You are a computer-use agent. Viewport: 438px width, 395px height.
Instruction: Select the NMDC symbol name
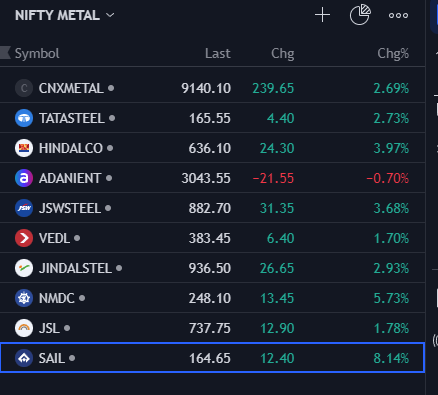coord(57,298)
